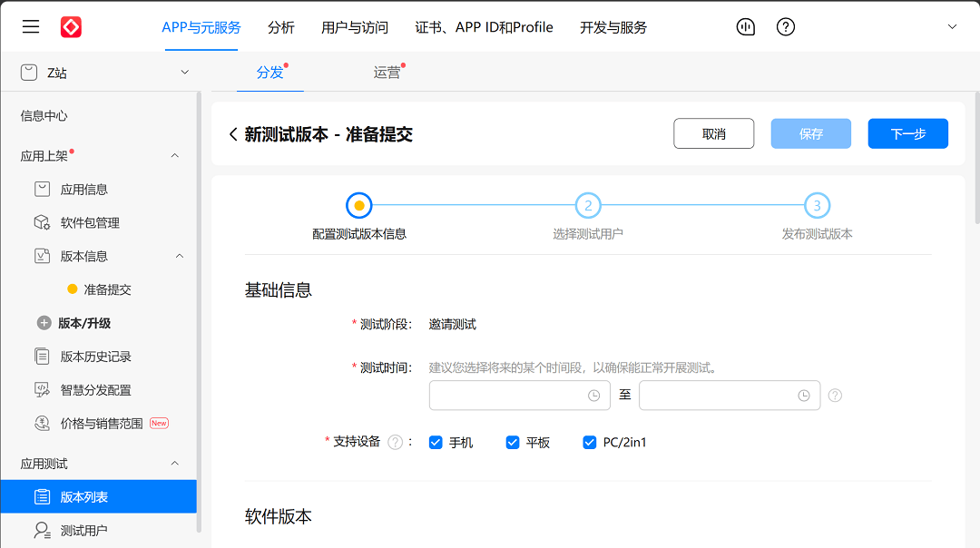This screenshot has width=980, height=548.
Task: Click the 应用信息 sidebar icon
Action: 42,190
